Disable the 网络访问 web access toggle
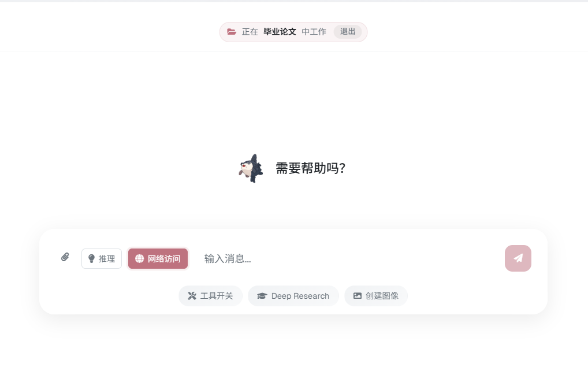Screen dimensions: 588x382 click(158, 258)
